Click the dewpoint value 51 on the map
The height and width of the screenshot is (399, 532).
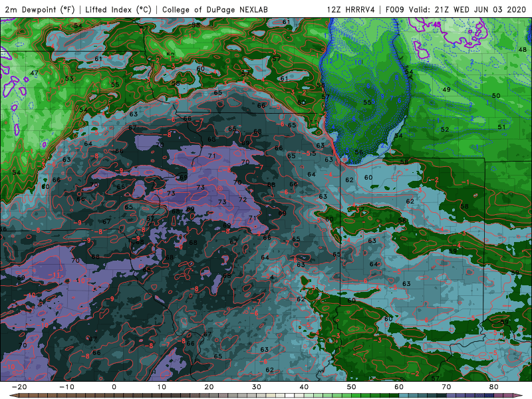click(501, 127)
